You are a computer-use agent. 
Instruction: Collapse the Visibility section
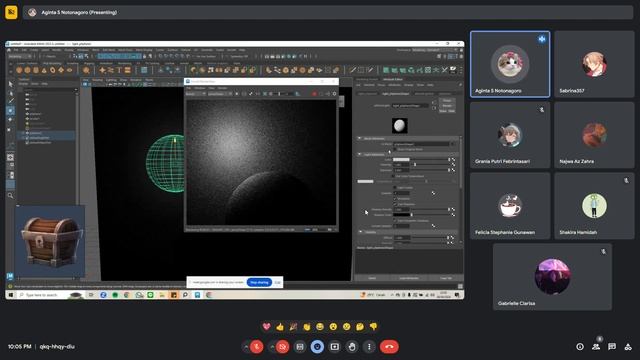tap(360, 232)
